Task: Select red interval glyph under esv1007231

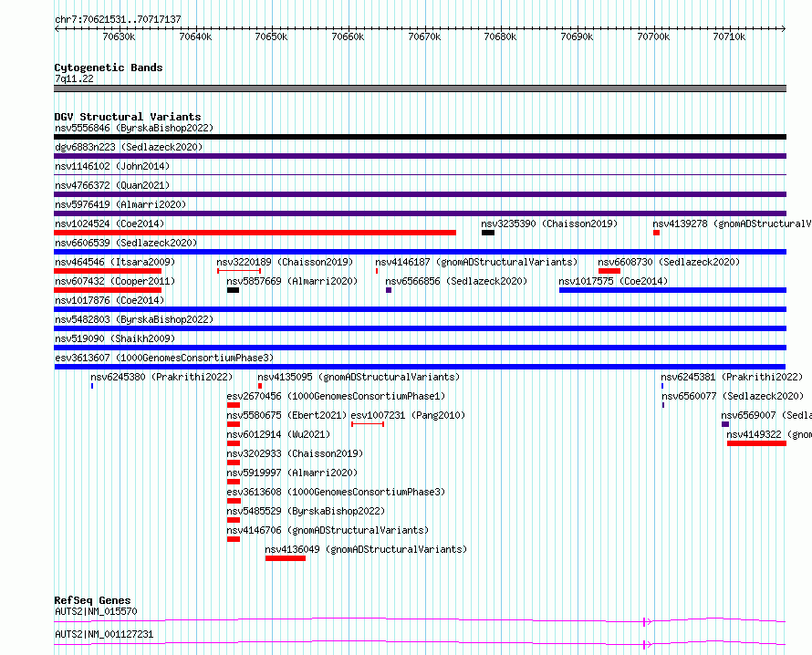Action: (368, 424)
